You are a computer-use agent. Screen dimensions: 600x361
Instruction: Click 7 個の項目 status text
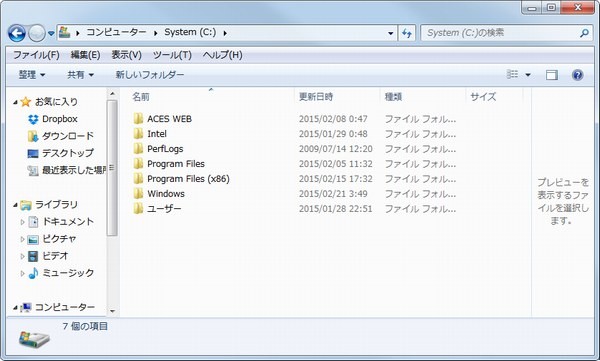tap(85, 326)
